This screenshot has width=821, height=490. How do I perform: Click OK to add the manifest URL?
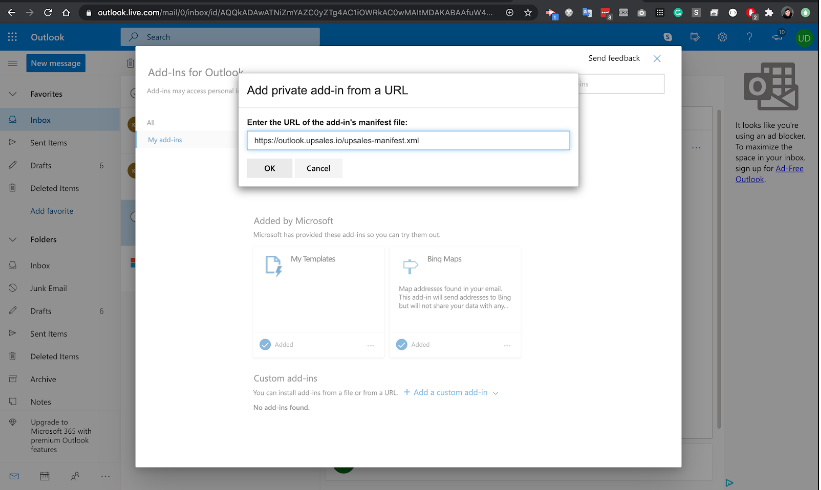(269, 168)
